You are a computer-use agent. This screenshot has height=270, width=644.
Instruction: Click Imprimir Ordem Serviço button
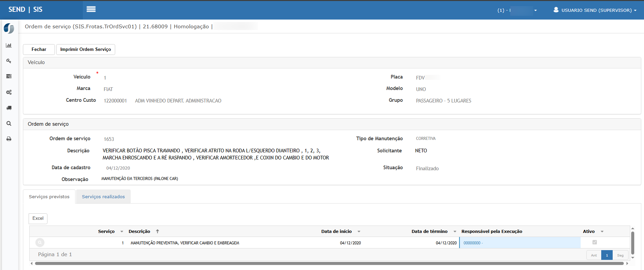[86, 50]
